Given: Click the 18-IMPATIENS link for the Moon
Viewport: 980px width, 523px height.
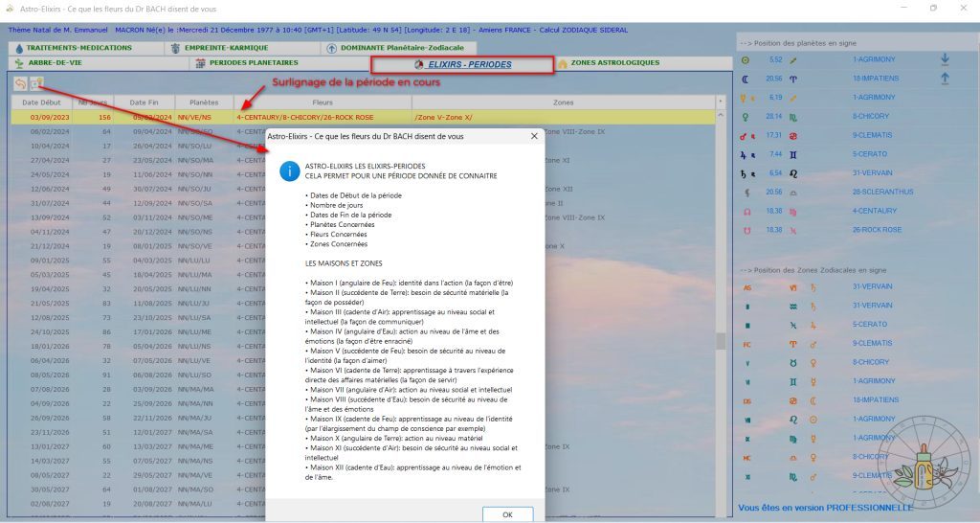Looking at the screenshot, I should (x=876, y=79).
